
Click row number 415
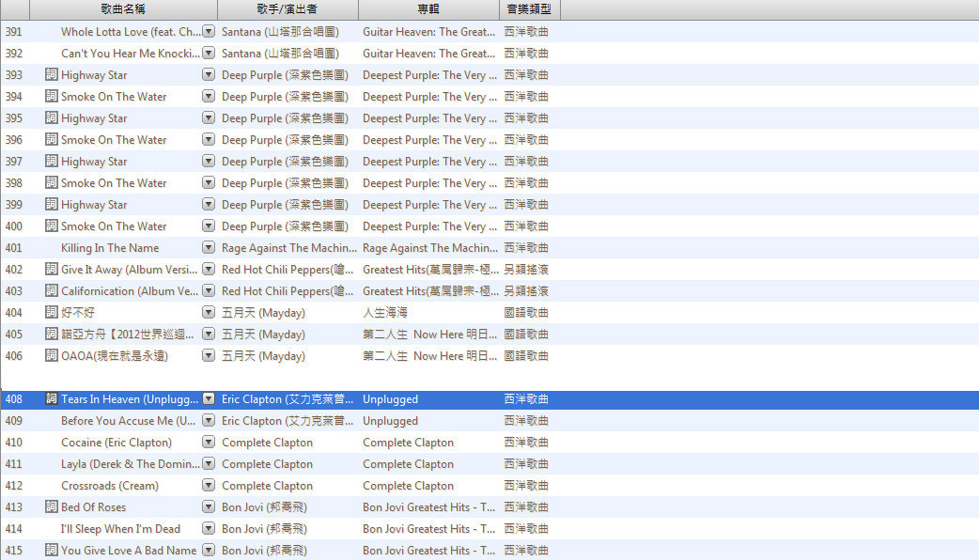coord(14,550)
